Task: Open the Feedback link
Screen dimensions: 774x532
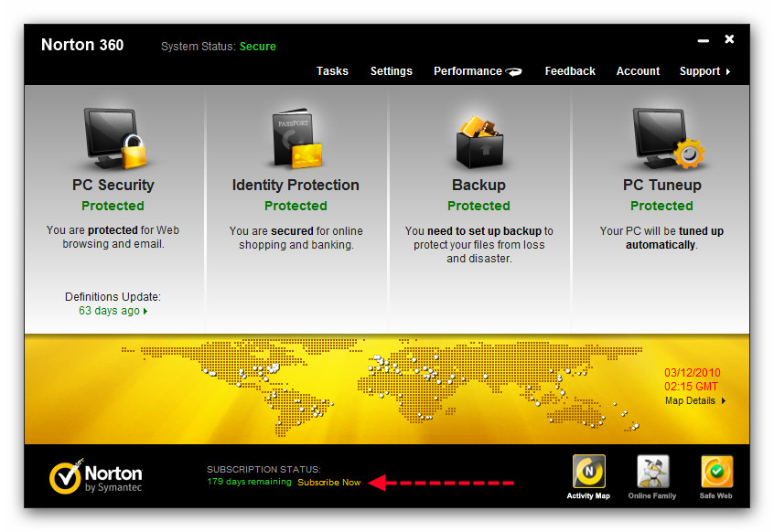Action: coord(570,71)
